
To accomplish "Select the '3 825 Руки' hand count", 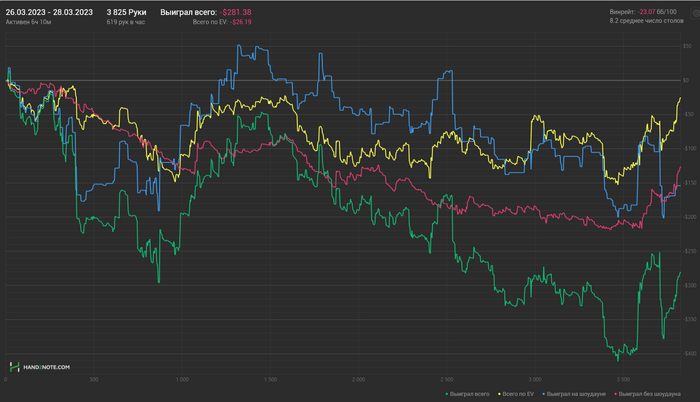I will pyautogui.click(x=126, y=12).
